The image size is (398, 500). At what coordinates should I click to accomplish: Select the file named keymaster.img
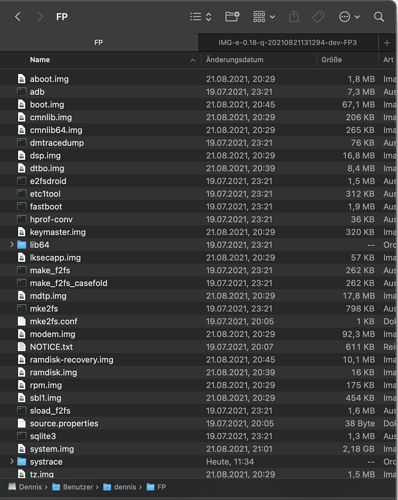pyautogui.click(x=58, y=232)
